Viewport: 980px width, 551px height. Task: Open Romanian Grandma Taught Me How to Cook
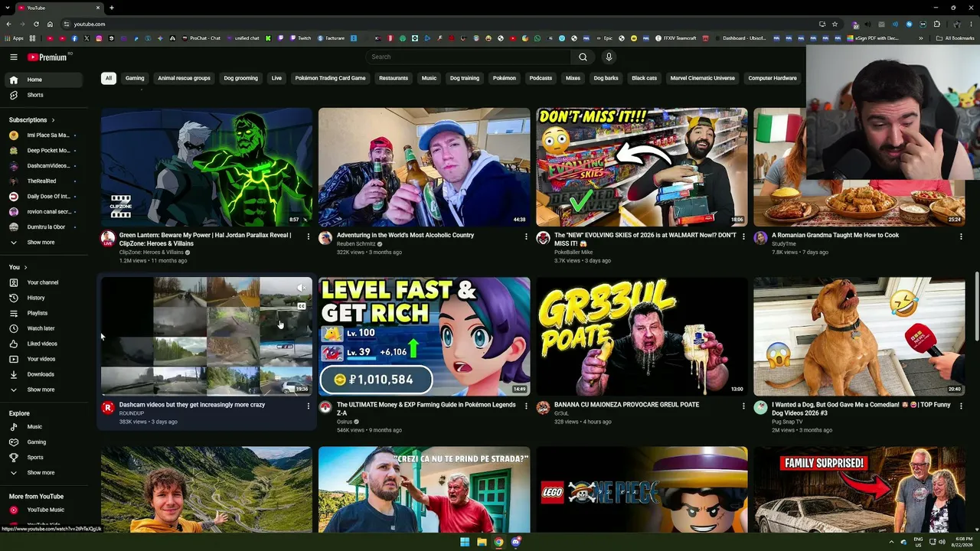point(835,235)
